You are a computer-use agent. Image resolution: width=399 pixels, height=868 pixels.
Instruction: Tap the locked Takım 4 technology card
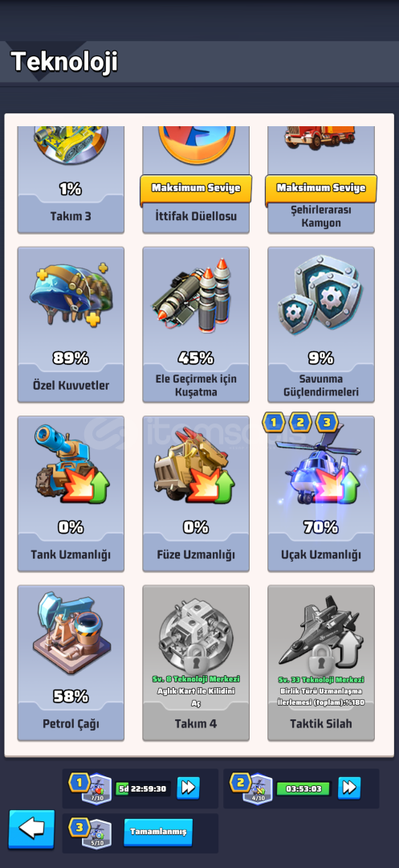pos(196,663)
